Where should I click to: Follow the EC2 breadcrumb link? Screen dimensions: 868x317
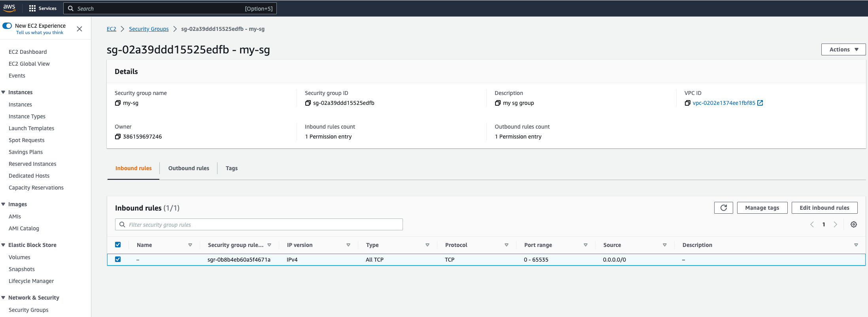pyautogui.click(x=112, y=29)
